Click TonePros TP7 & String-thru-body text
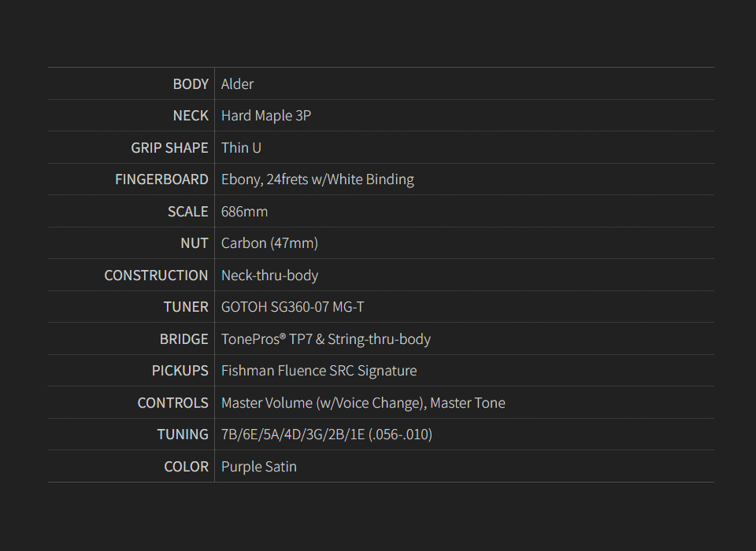Screen dimensions: 756x551 click(325, 339)
